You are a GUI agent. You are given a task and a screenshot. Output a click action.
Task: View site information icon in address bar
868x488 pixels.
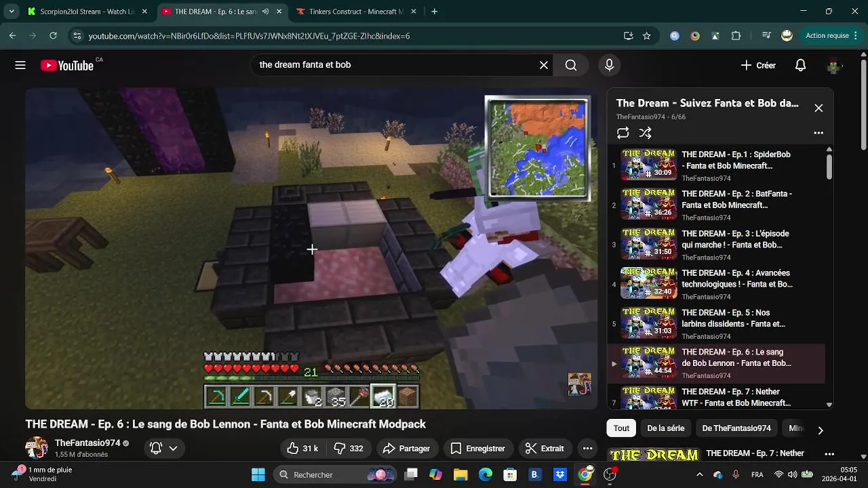pyautogui.click(x=77, y=36)
